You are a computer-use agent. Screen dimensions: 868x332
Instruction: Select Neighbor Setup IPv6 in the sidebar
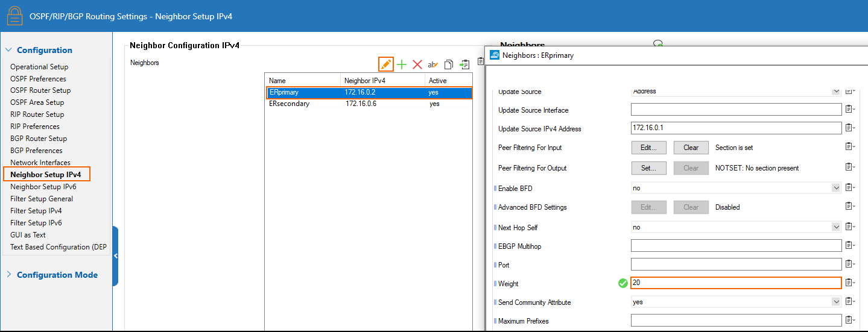(x=43, y=187)
